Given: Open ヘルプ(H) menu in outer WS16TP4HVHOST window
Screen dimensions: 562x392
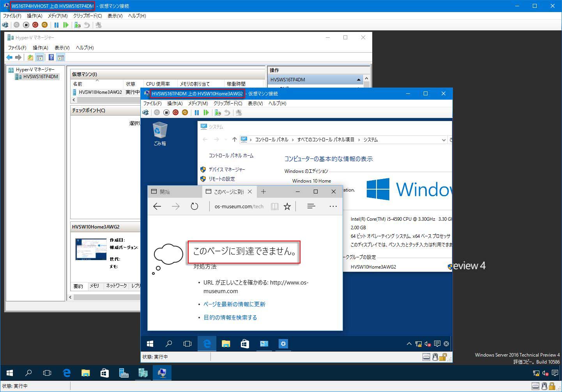Looking at the screenshot, I should (x=137, y=16).
